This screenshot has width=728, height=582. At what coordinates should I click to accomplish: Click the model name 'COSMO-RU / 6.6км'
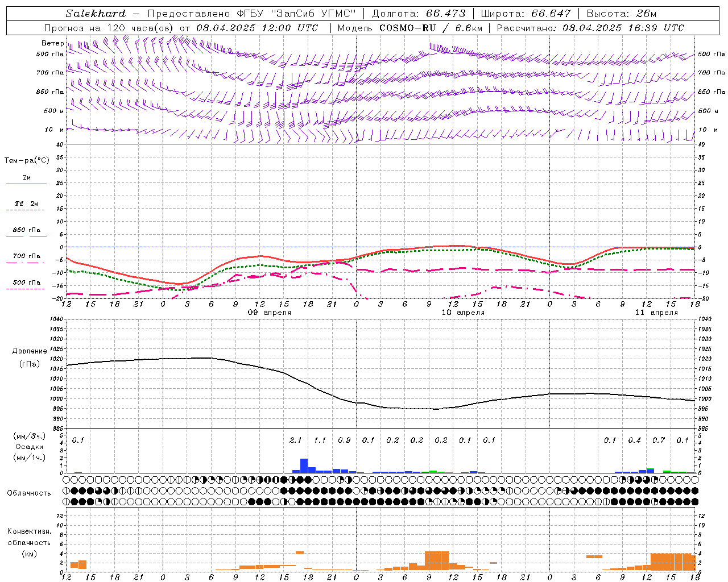[431, 28]
